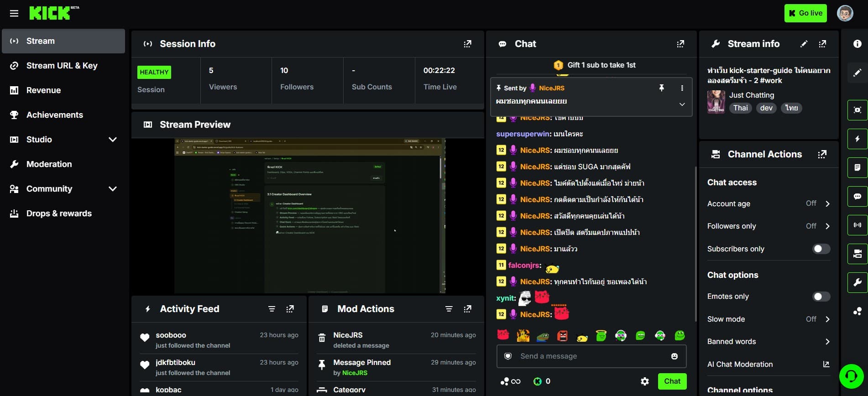Toggle Mod Actions widget in right sidebar
This screenshot has width=868, height=396.
(858, 167)
